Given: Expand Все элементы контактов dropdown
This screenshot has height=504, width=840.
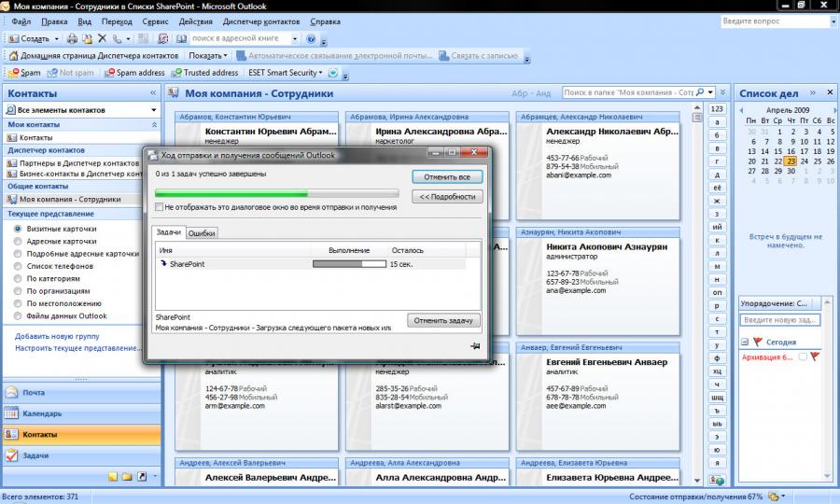Looking at the screenshot, I should click(154, 110).
